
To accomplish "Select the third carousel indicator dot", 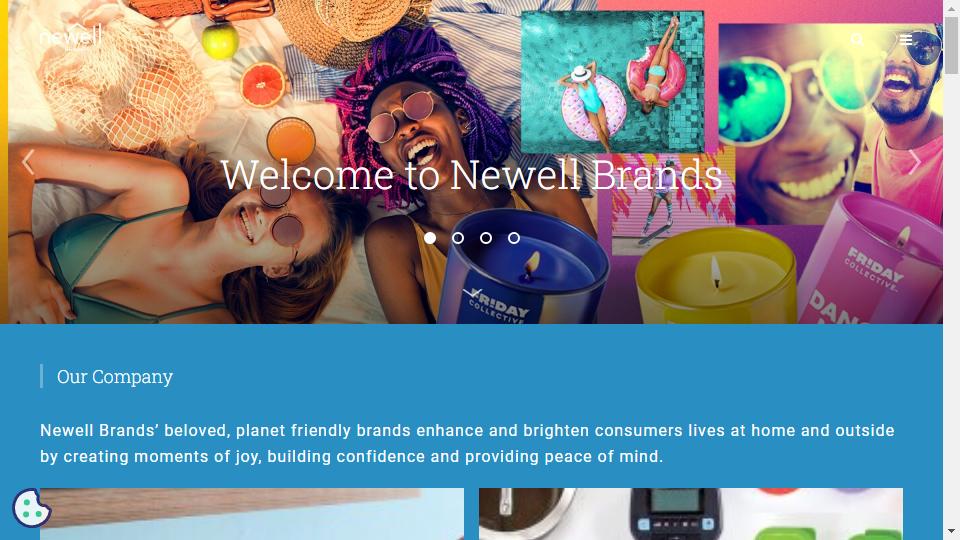I will [x=486, y=238].
